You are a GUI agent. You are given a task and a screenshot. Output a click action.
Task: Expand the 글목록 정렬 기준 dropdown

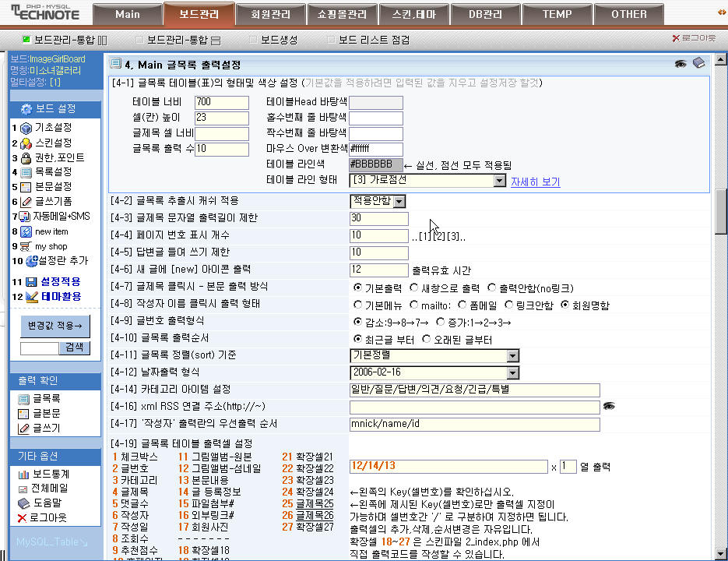coord(512,355)
